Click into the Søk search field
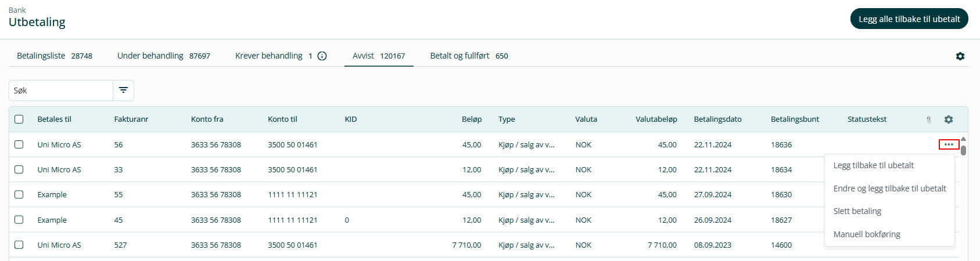 tap(61, 90)
